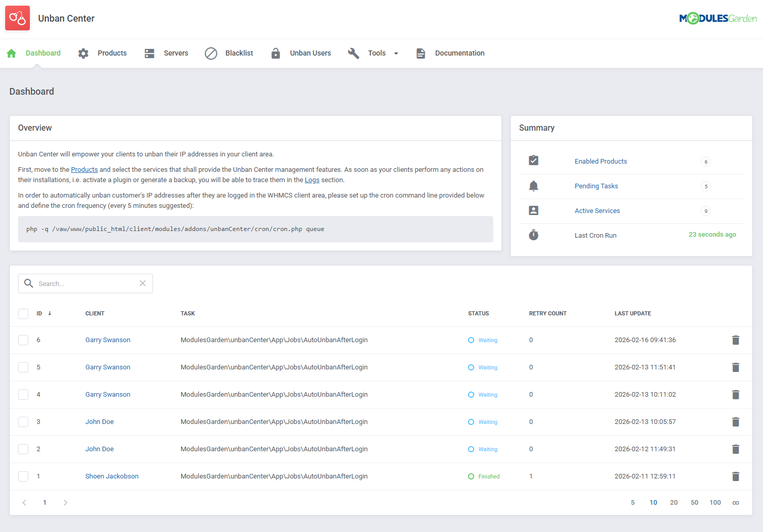Viewport: 763px width, 532px height.
Task: Open Shoen Jackobson client link
Action: coord(112,476)
